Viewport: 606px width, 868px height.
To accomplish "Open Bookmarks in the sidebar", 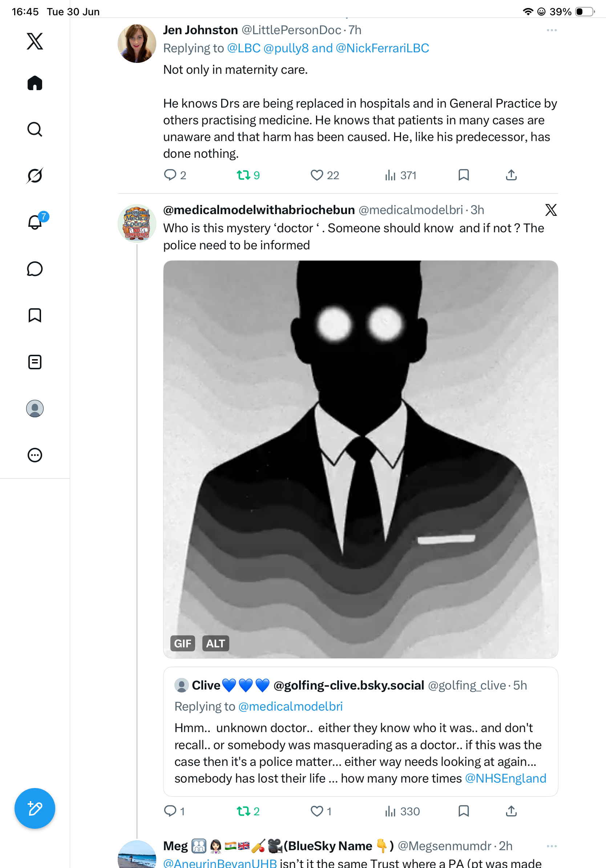I will tap(35, 315).
